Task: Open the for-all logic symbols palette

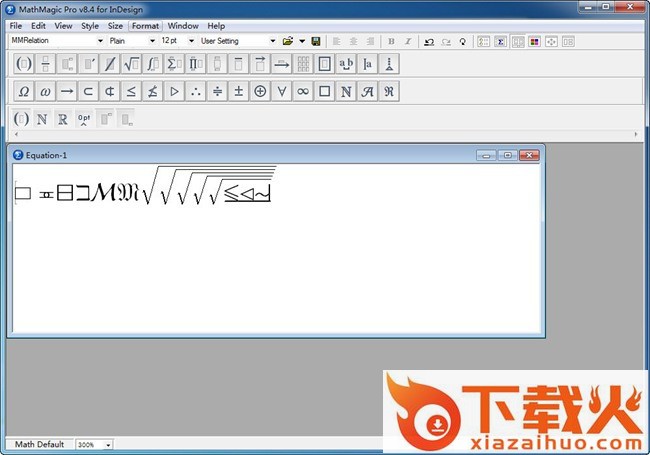Action: tap(281, 91)
